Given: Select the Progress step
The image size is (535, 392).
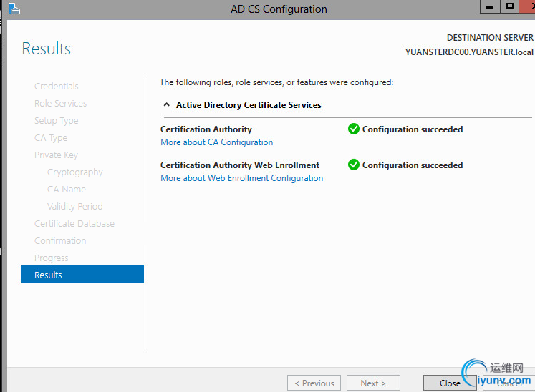Looking at the screenshot, I should tap(52, 258).
